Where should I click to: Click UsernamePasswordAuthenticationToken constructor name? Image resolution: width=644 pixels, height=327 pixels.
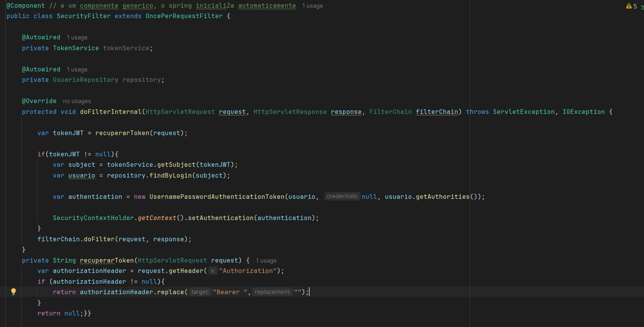[217, 197]
